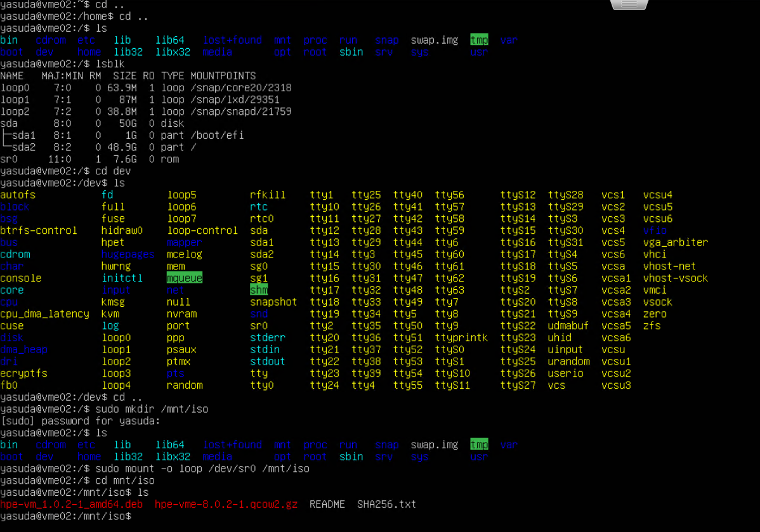Click the udmabuf device entry
Viewport: 760px width, 532px height.
[x=568, y=325]
